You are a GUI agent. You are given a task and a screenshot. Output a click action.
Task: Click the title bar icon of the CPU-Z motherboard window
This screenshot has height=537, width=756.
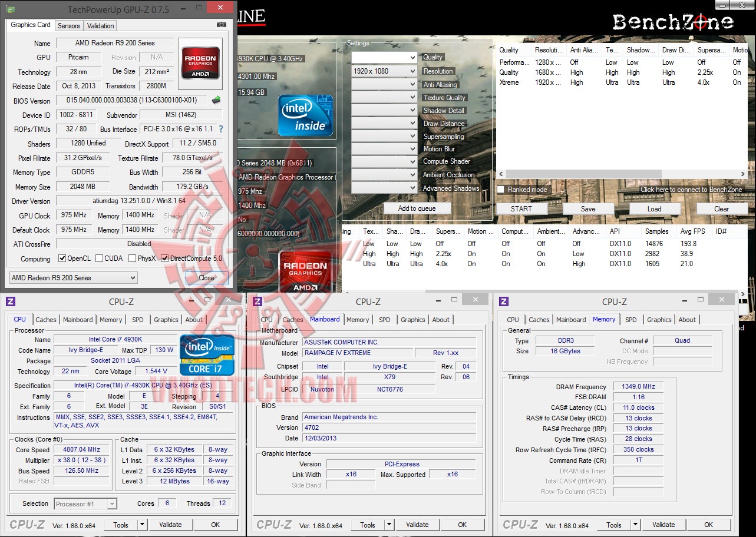tap(257, 301)
